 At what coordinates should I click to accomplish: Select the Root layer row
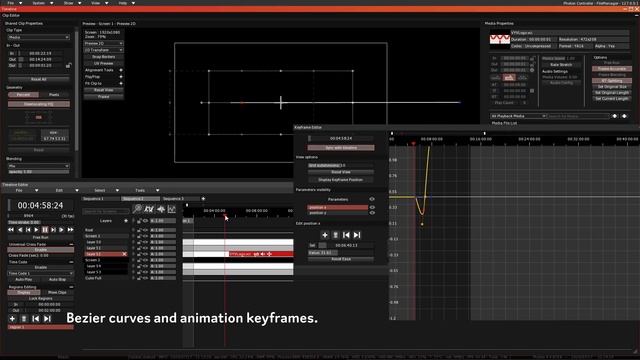106,230
